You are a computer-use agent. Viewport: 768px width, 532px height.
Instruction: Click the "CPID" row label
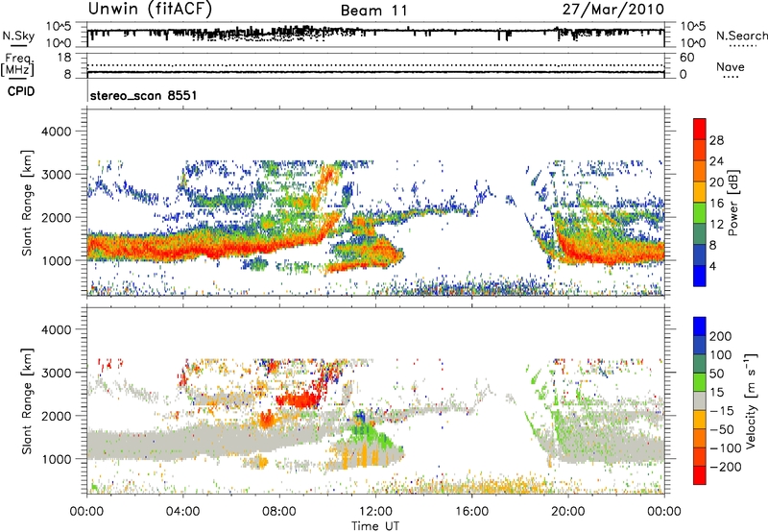[x=21, y=91]
